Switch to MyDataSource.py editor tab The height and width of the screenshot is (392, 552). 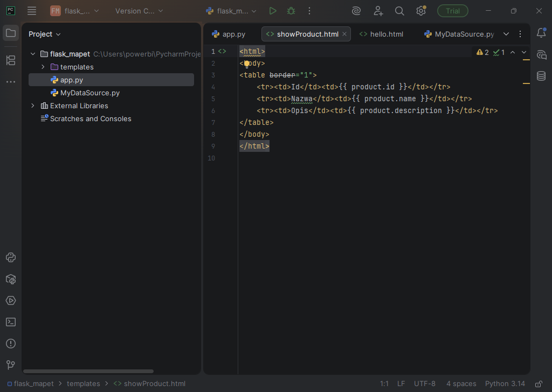(459, 34)
